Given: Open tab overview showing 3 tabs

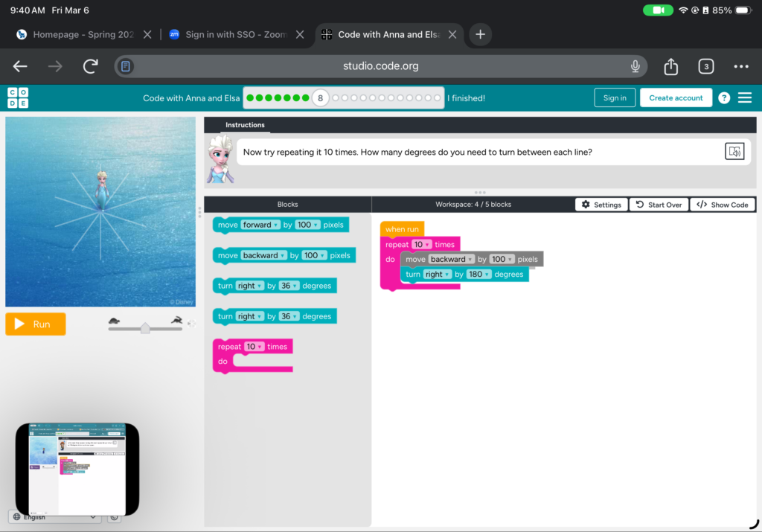Looking at the screenshot, I should pos(705,66).
